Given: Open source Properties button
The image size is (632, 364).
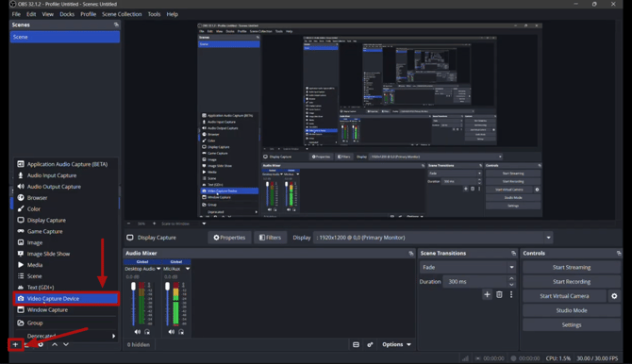Looking at the screenshot, I should [x=229, y=238].
